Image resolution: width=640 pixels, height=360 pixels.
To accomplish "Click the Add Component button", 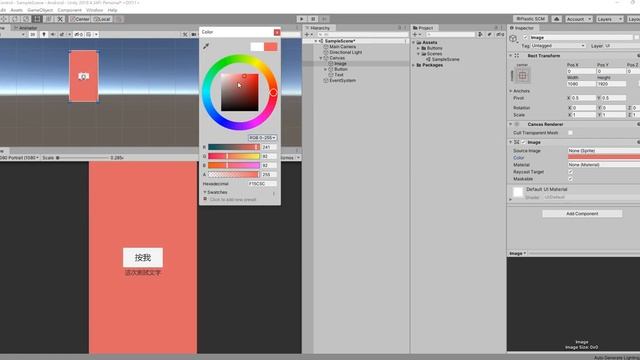I will point(582,213).
